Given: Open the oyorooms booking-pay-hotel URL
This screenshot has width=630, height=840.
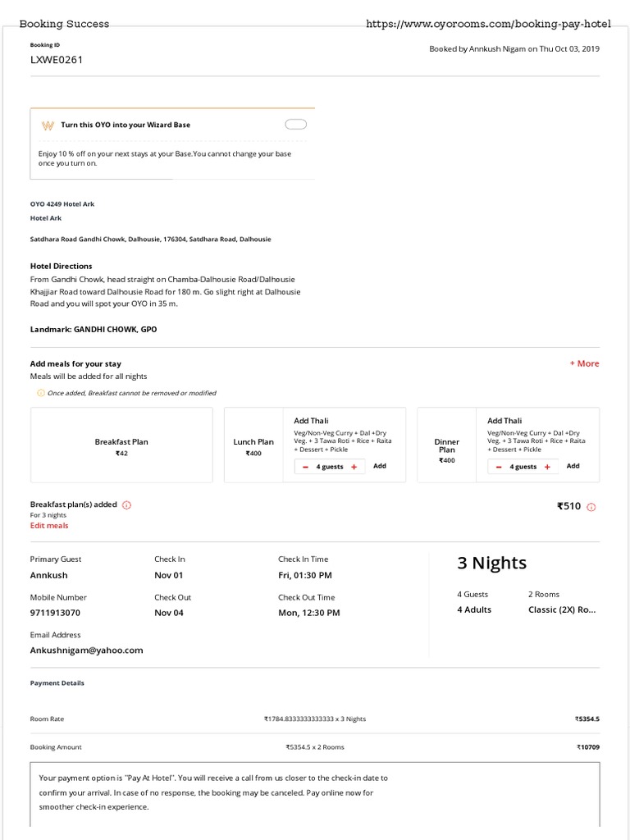Looking at the screenshot, I should coord(488,24).
